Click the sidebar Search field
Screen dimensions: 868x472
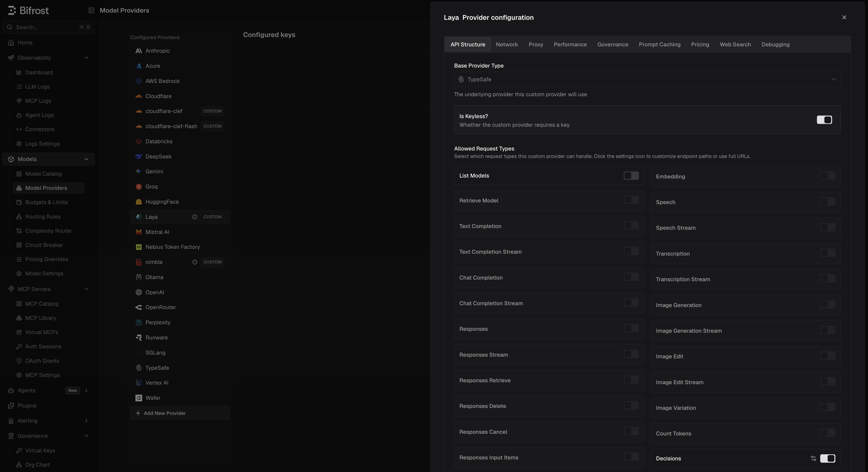click(x=48, y=27)
